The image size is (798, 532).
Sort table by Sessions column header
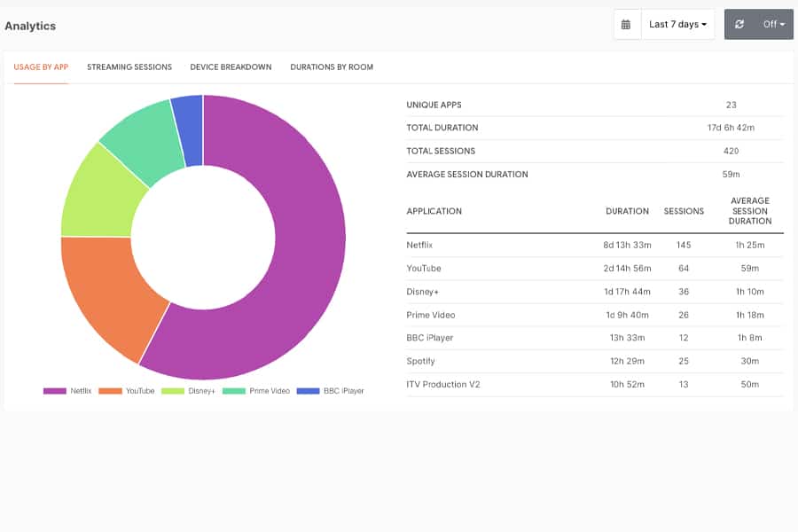coord(684,211)
